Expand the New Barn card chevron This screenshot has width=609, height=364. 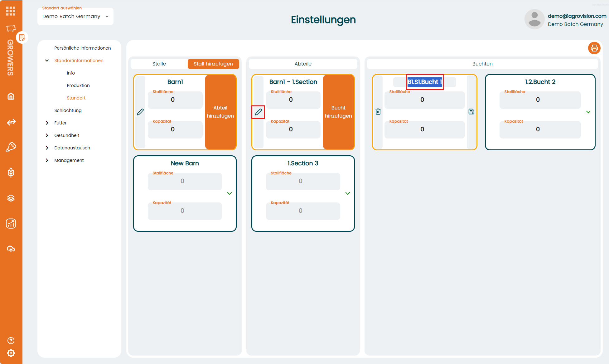pos(230,193)
